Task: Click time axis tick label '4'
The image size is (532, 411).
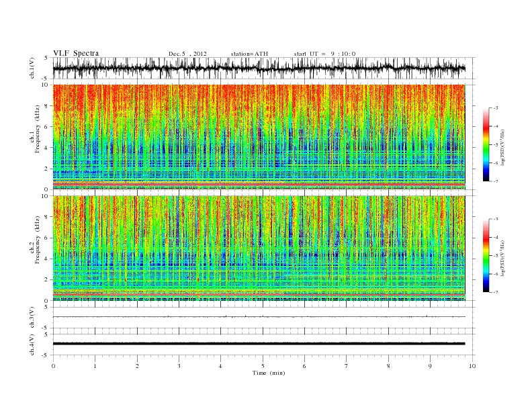Action: 220,366
